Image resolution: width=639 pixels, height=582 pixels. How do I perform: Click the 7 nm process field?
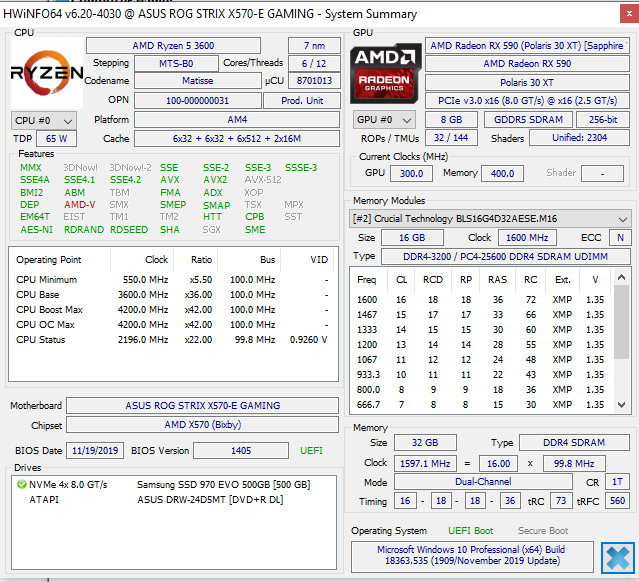pyautogui.click(x=314, y=46)
